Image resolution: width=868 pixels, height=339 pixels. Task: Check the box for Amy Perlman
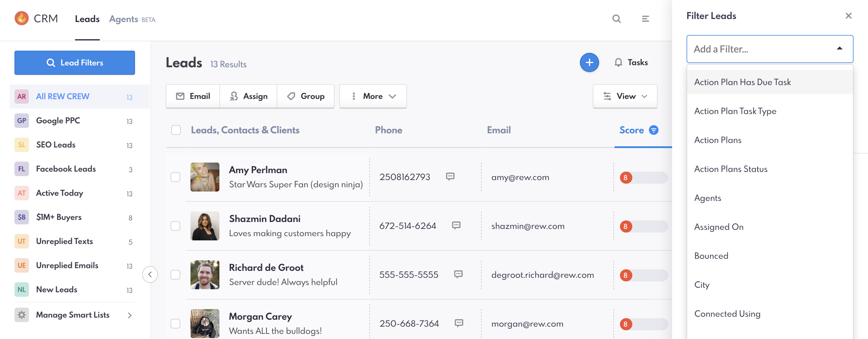175,177
